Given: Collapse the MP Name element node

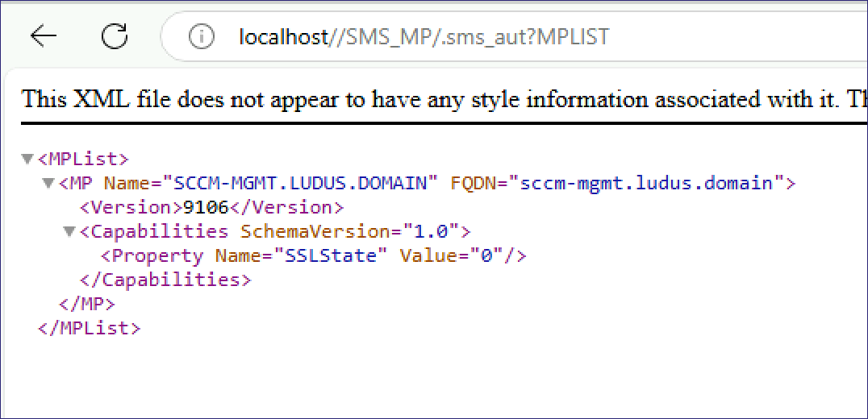Looking at the screenshot, I should (48, 183).
